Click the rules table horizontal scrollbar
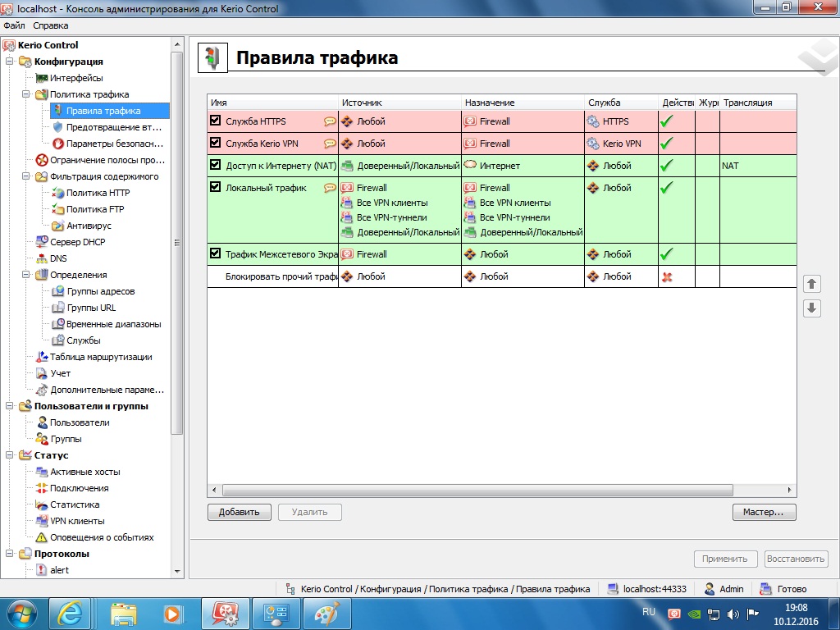 (477, 490)
